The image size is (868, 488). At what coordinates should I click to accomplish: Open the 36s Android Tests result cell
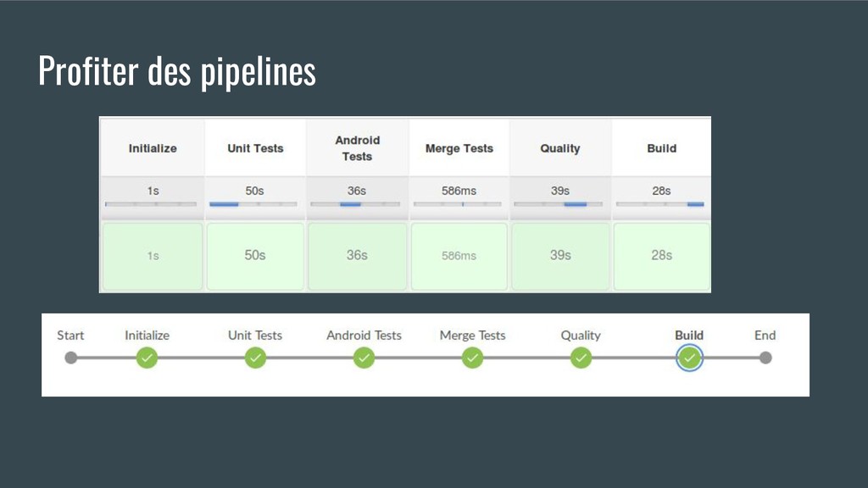click(357, 256)
